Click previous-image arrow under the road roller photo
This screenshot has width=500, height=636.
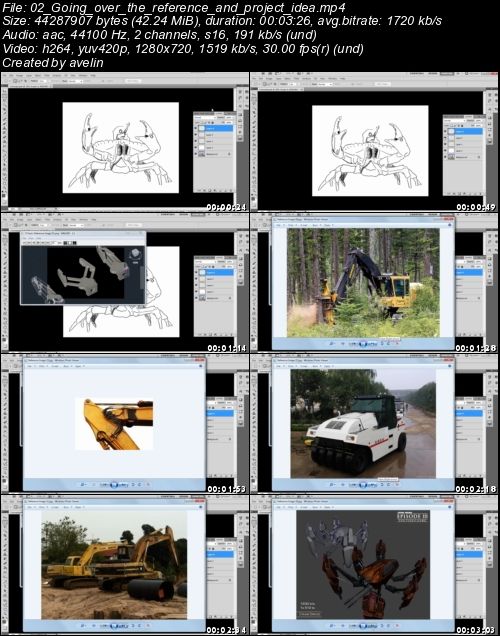click(356, 485)
